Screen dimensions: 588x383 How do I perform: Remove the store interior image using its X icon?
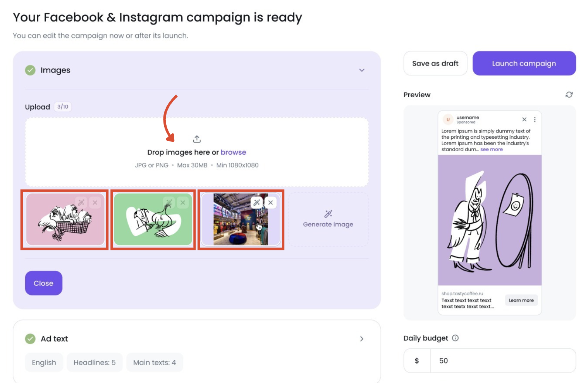270,202
